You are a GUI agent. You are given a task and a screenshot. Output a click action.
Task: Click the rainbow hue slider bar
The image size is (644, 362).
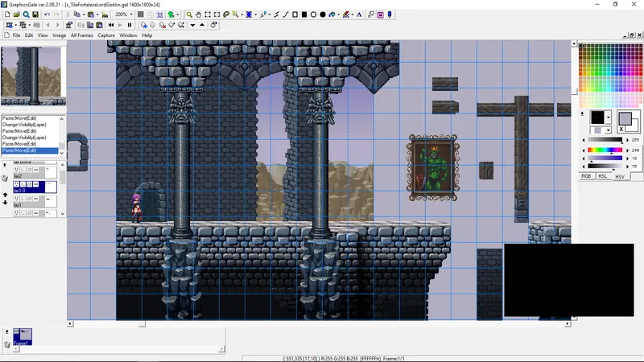tap(605, 150)
